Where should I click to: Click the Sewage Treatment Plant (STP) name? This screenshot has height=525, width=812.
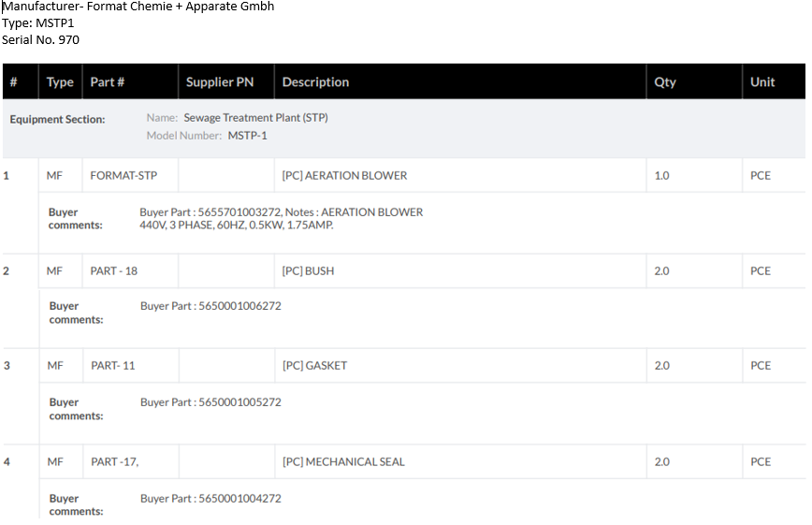(x=255, y=118)
